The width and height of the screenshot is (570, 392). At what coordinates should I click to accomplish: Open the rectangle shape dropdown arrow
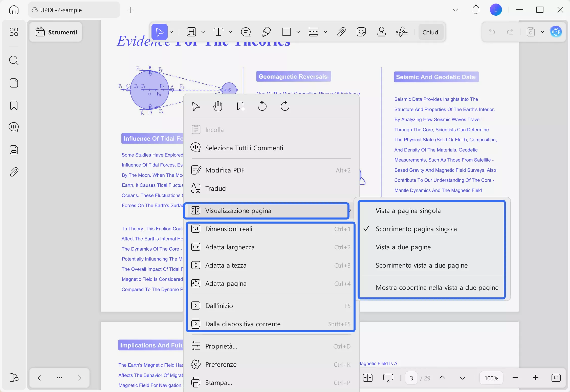click(x=298, y=32)
